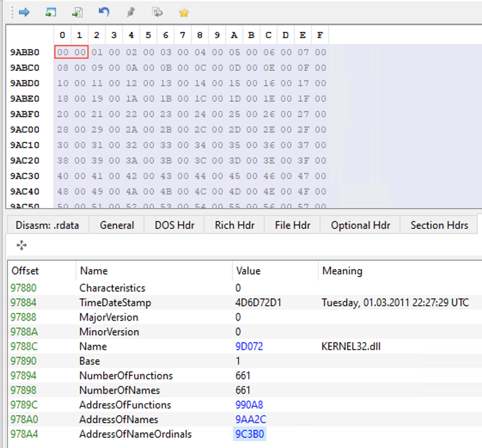This screenshot has height=448, width=482.
Task: Select the highlighted 00 00 bytes at 9ABB0
Action: [71, 52]
